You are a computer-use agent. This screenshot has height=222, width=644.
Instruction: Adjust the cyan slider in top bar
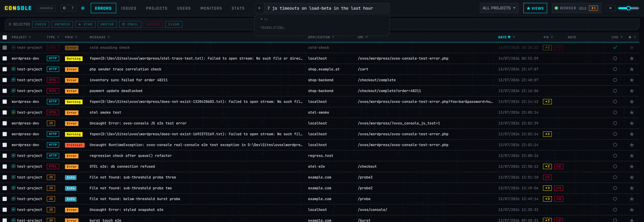click(x=628, y=8)
